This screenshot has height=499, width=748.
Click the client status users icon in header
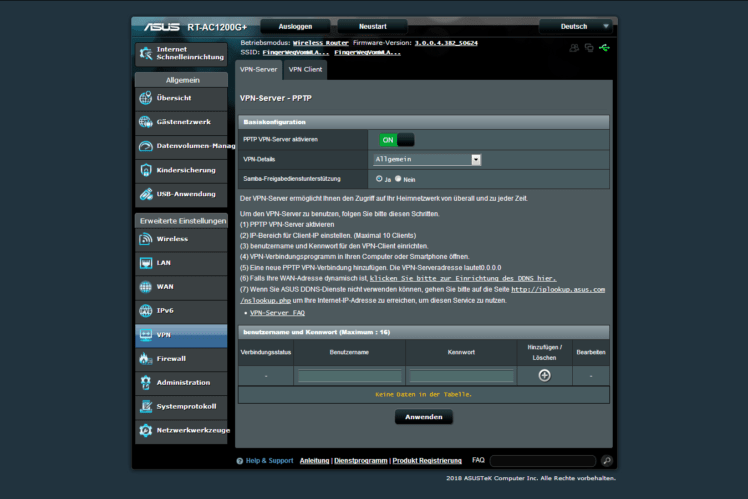[x=574, y=48]
